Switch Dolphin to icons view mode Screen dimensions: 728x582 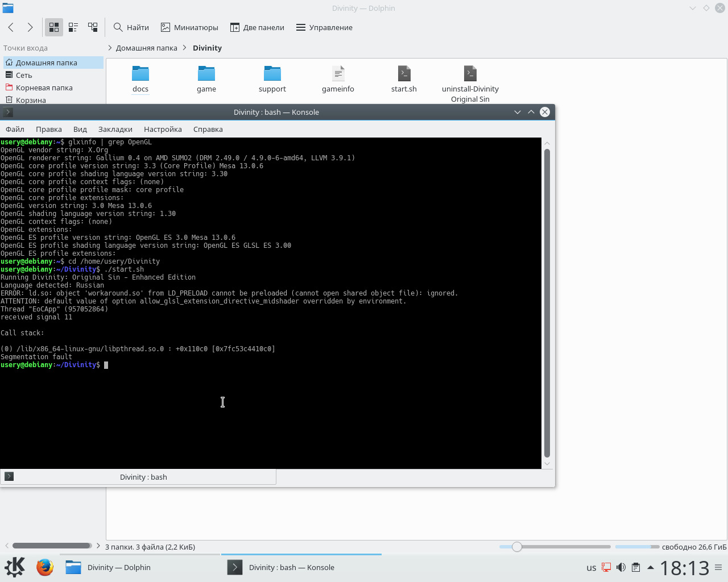click(54, 27)
